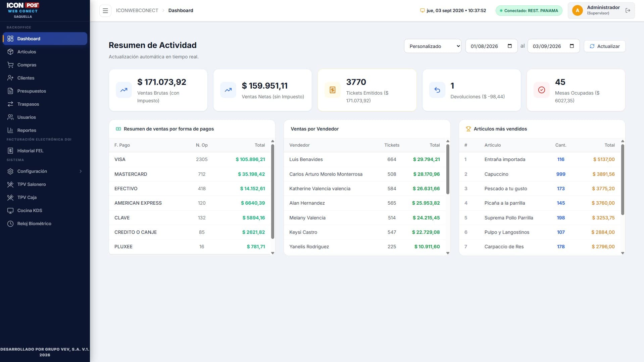Click the Entraña importada article name
The height and width of the screenshot is (362, 644).
504,159
